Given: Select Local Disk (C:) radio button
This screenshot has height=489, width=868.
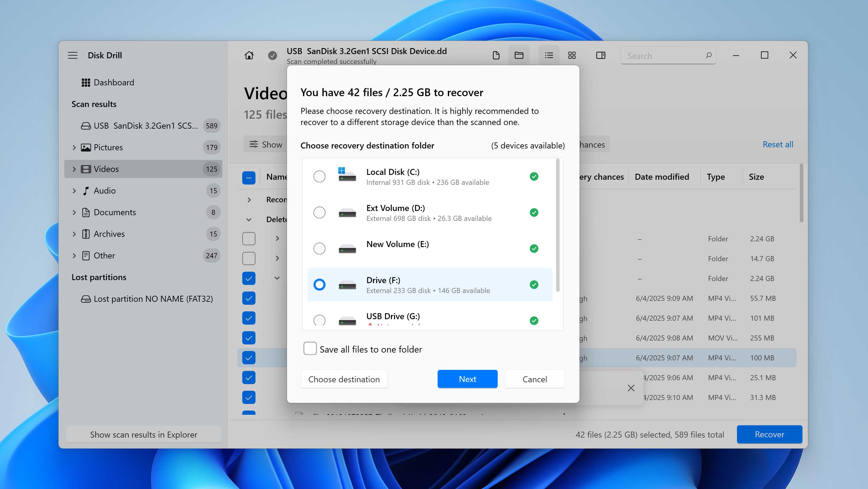Looking at the screenshot, I should pos(319,177).
